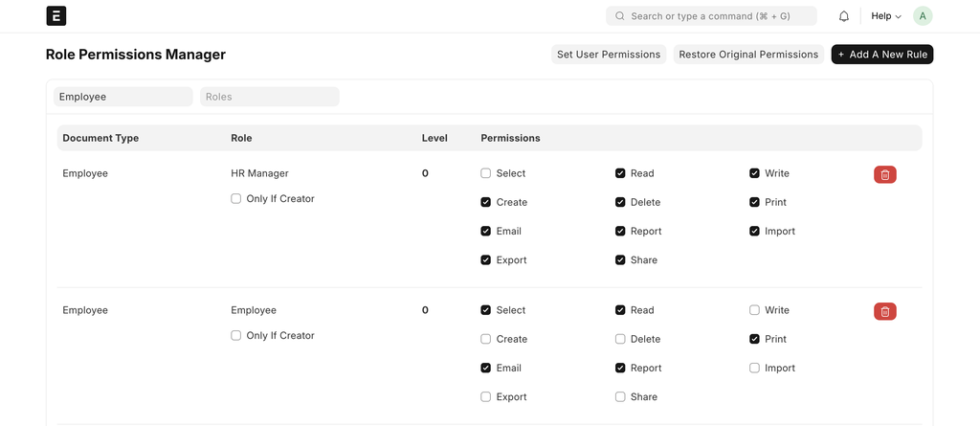Uncheck Export permission for HR Manager

(x=486, y=260)
